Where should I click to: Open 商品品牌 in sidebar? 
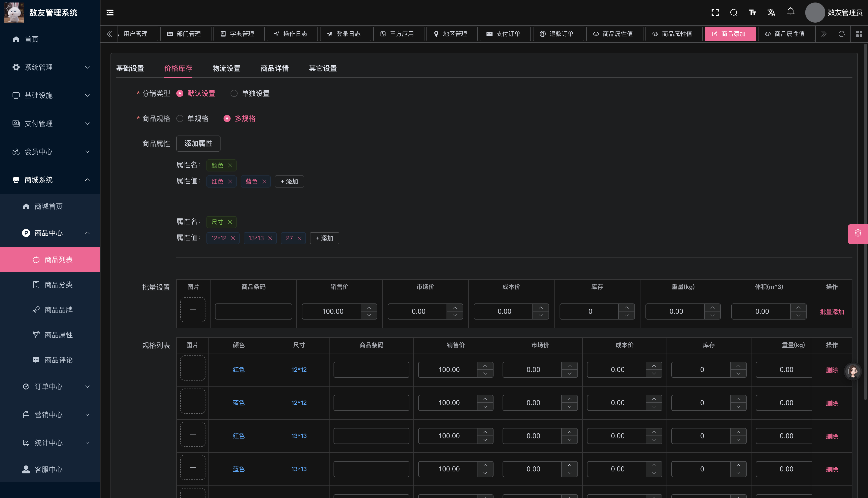tap(50, 310)
